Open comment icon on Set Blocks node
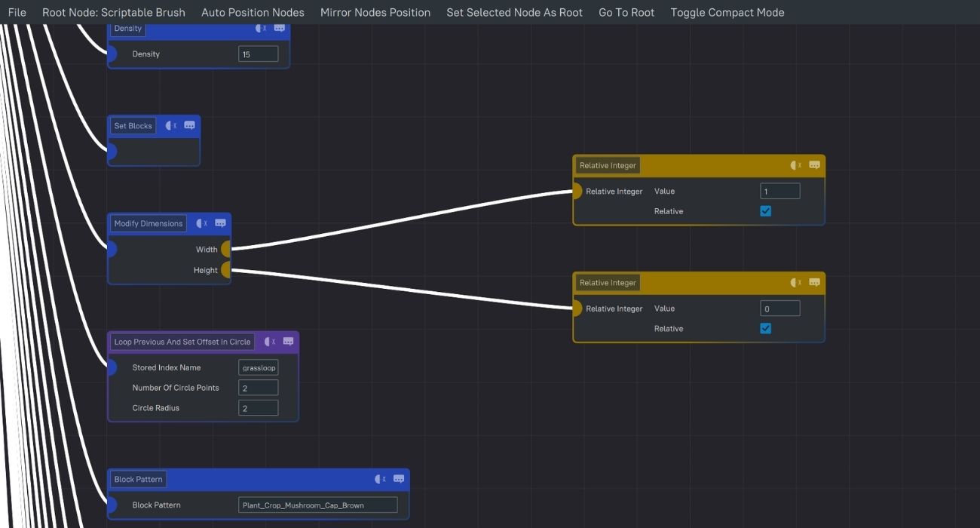The width and height of the screenshot is (980, 528). coord(189,126)
